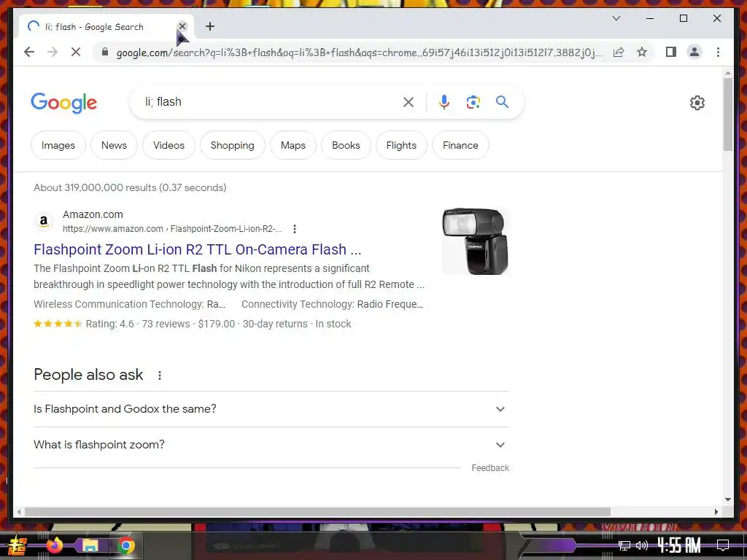The image size is (747, 560).
Task: Filter results by Books
Action: [x=346, y=145]
